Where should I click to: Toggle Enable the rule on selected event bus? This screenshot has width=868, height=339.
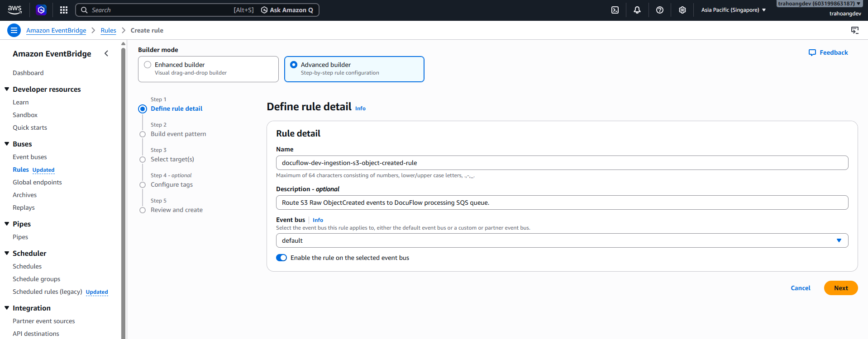[281, 258]
